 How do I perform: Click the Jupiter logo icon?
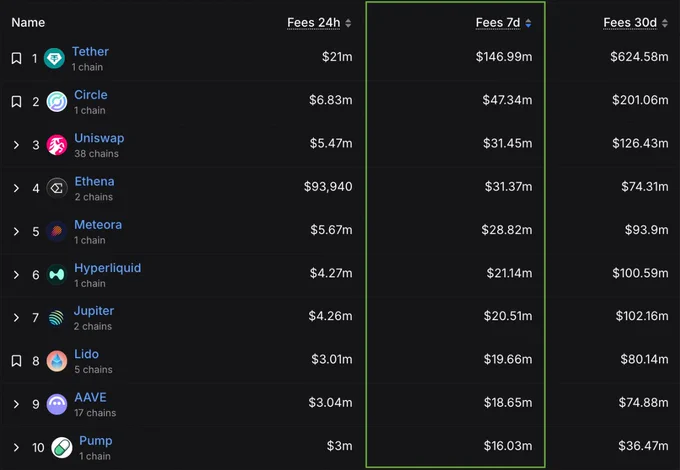point(57,318)
